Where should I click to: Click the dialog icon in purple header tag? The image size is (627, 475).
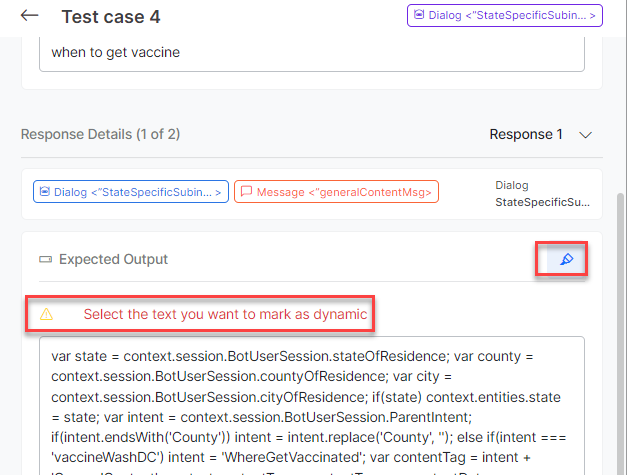tap(418, 16)
